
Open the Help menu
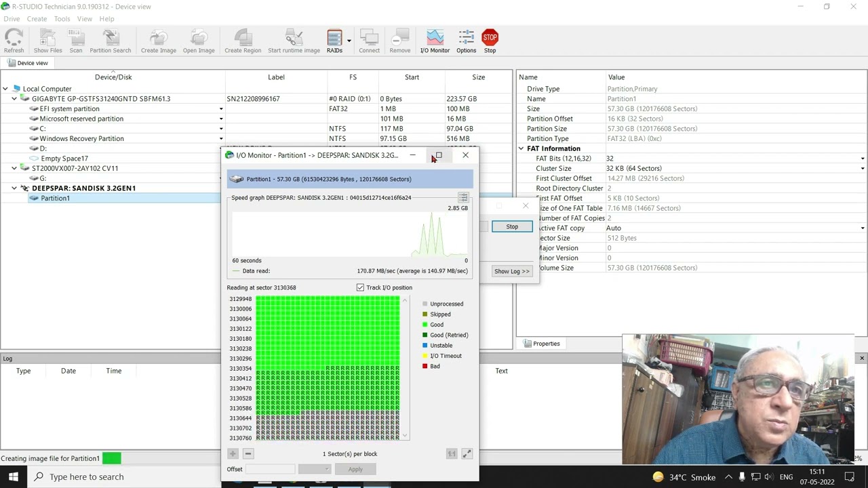pos(107,19)
